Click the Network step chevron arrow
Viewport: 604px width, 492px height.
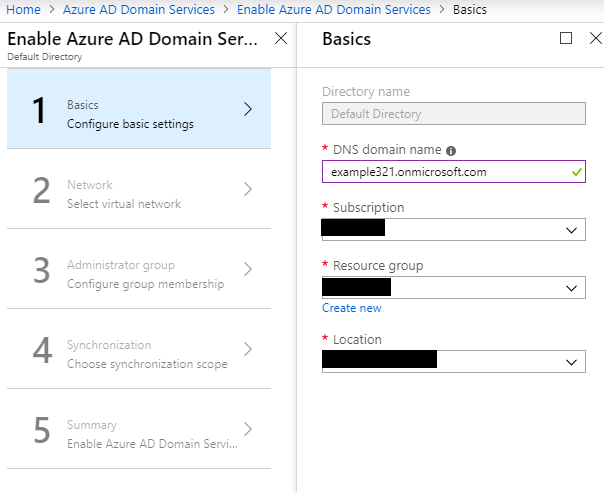point(248,189)
